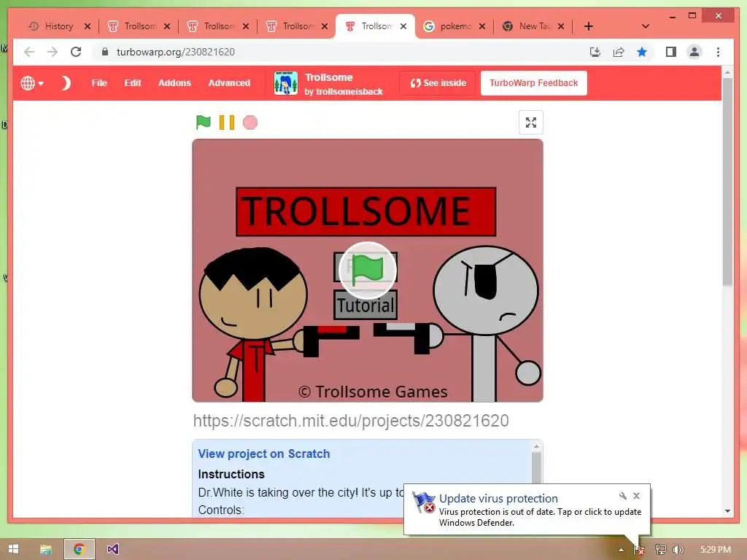Click the Trollsome project thumbnail

click(x=286, y=83)
